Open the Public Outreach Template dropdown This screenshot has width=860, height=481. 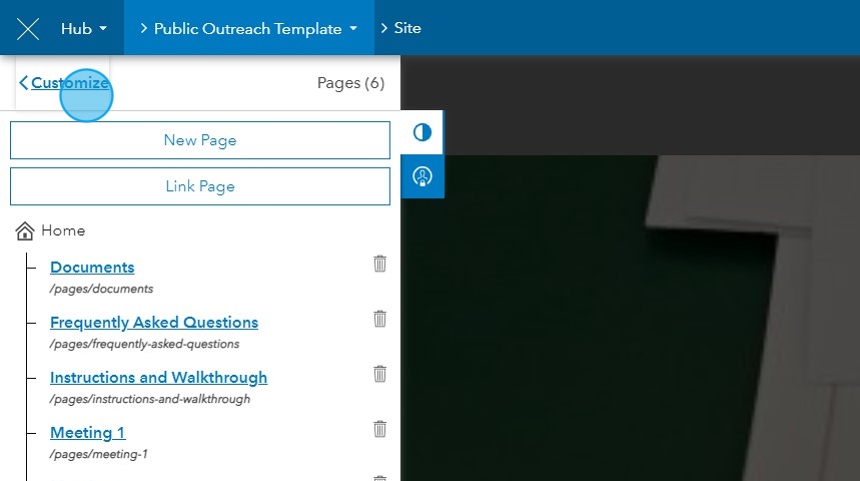[249, 29]
